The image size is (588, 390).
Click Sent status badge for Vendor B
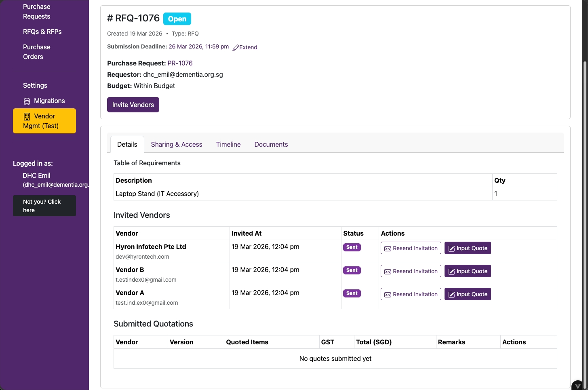click(352, 270)
